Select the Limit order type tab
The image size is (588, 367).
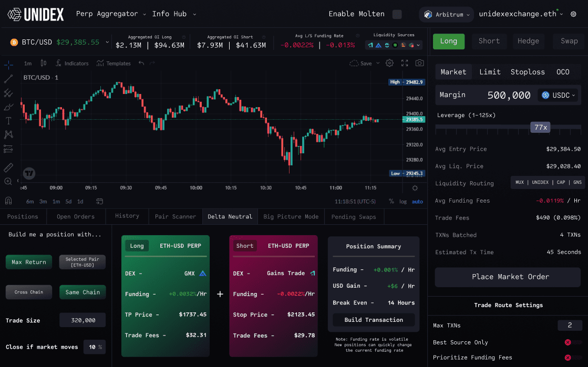[490, 72]
